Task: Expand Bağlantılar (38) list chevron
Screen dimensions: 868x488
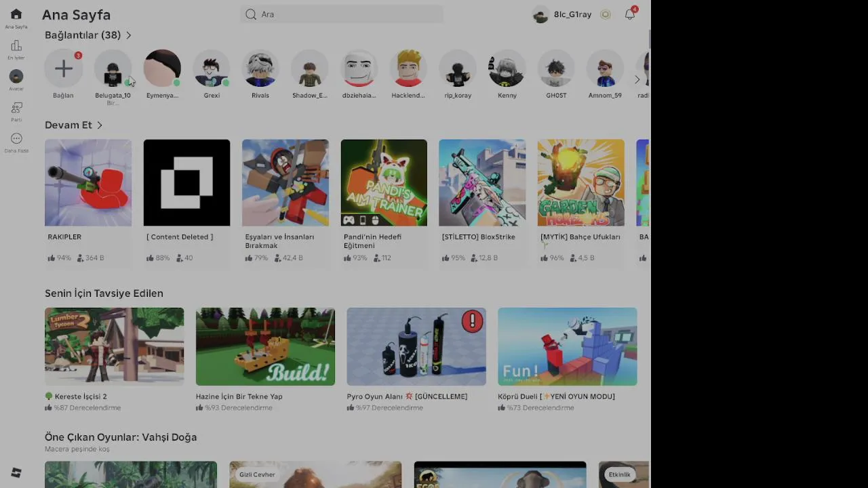Action: [x=129, y=35]
